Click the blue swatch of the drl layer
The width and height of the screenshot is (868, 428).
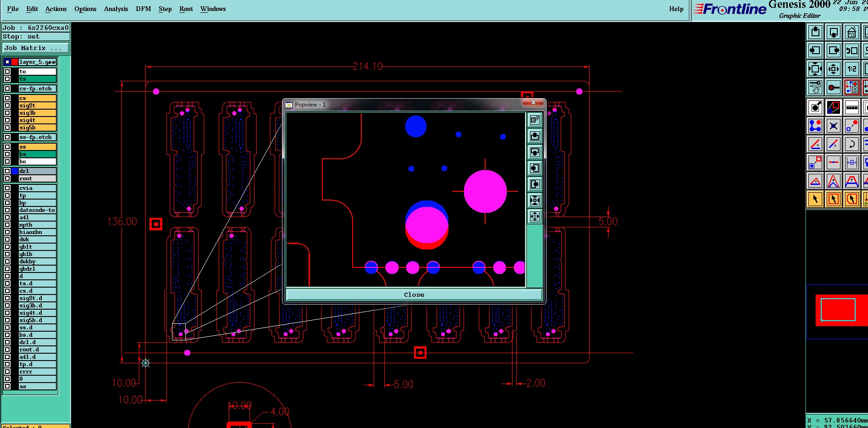click(15, 171)
